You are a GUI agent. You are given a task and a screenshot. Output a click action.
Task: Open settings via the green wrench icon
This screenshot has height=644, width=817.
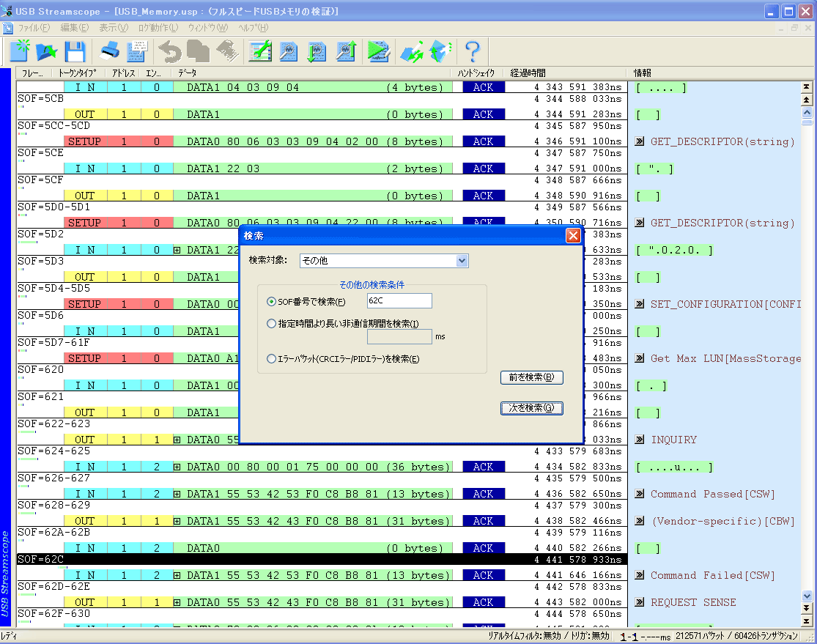260,51
